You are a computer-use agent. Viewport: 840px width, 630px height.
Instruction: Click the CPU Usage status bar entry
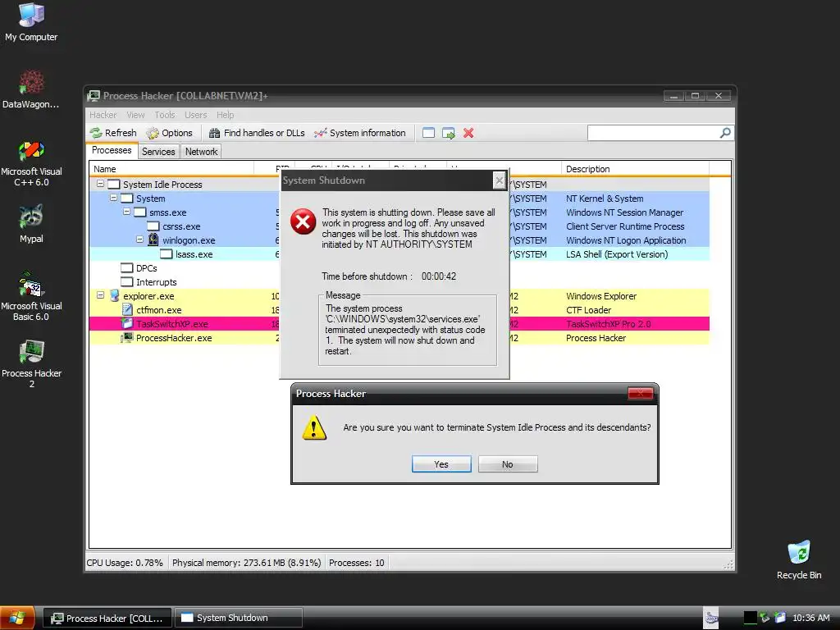click(x=125, y=563)
